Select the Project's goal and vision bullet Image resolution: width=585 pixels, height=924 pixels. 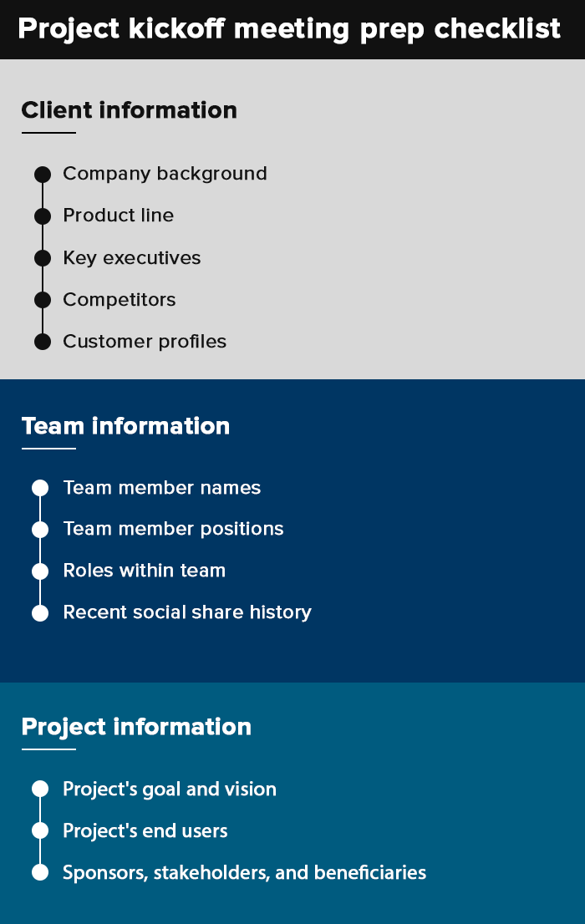[40, 789]
